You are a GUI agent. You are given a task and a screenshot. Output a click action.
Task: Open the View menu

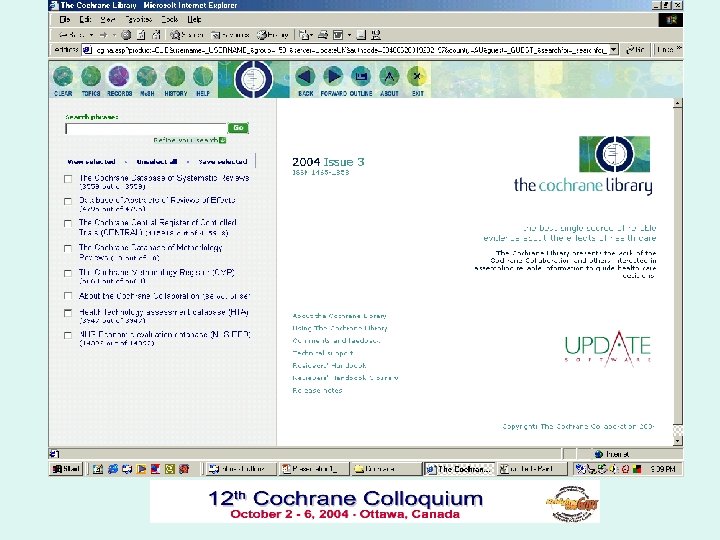coord(108,20)
